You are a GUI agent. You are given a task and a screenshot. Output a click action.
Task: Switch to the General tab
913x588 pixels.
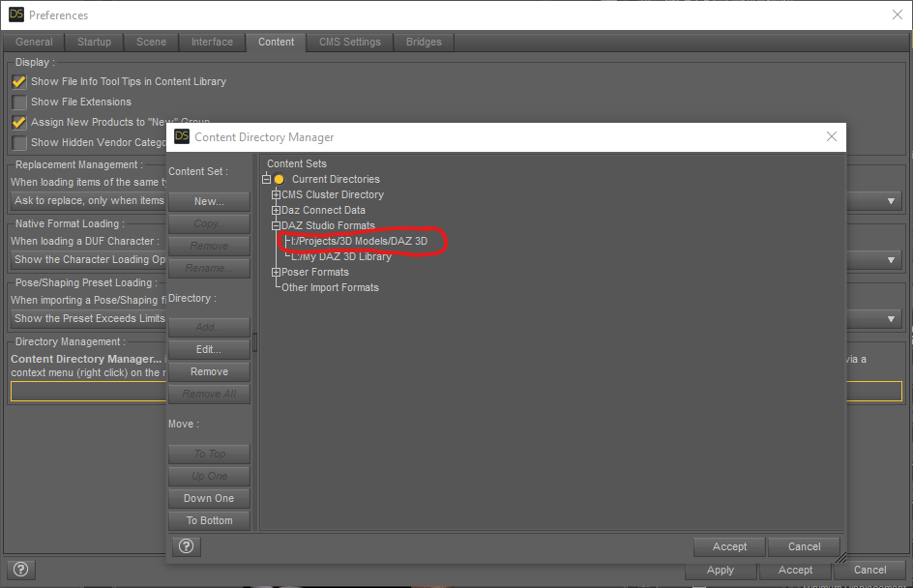pos(34,42)
